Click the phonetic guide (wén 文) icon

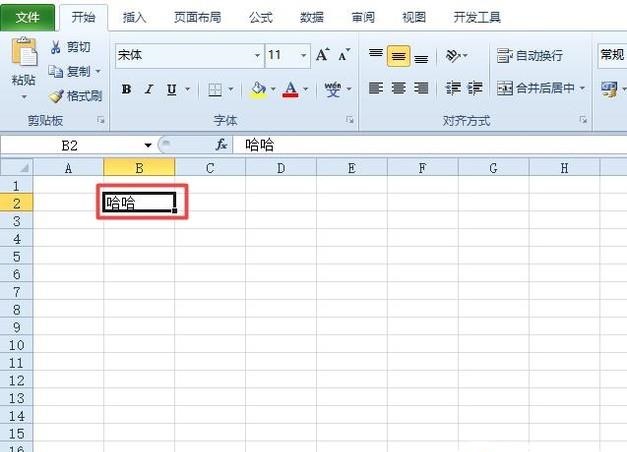pos(333,89)
